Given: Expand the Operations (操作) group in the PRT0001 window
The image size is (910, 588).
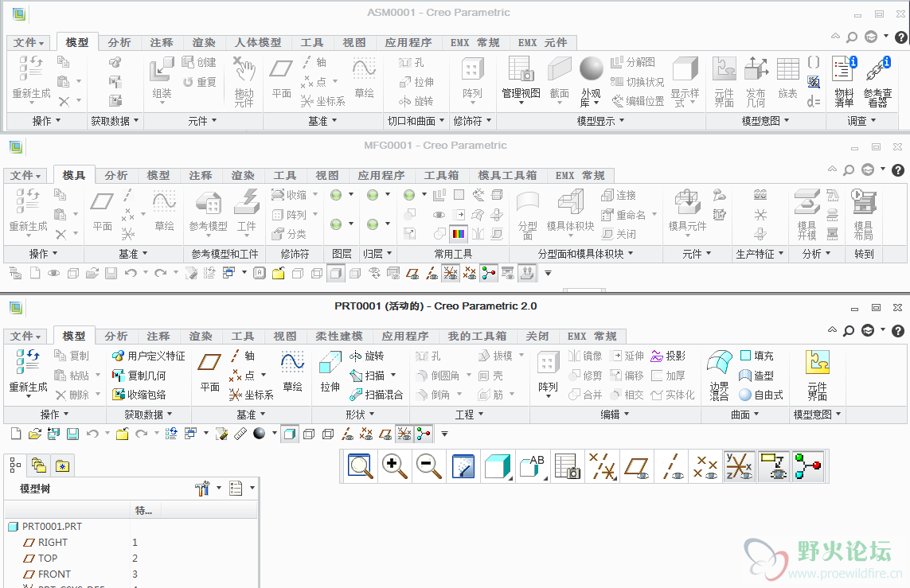Looking at the screenshot, I should tap(55, 415).
